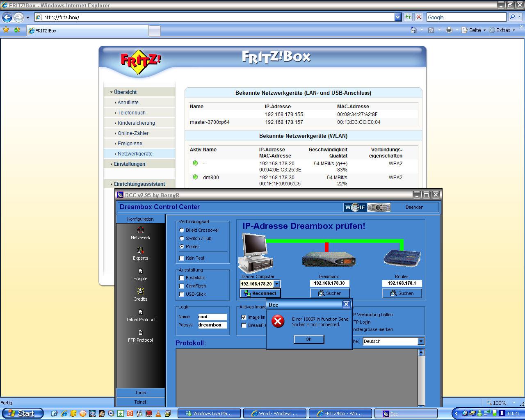The width and height of the screenshot is (525, 420).
Task: Open the search provider options dropdown arrow
Action: click(x=520, y=17)
